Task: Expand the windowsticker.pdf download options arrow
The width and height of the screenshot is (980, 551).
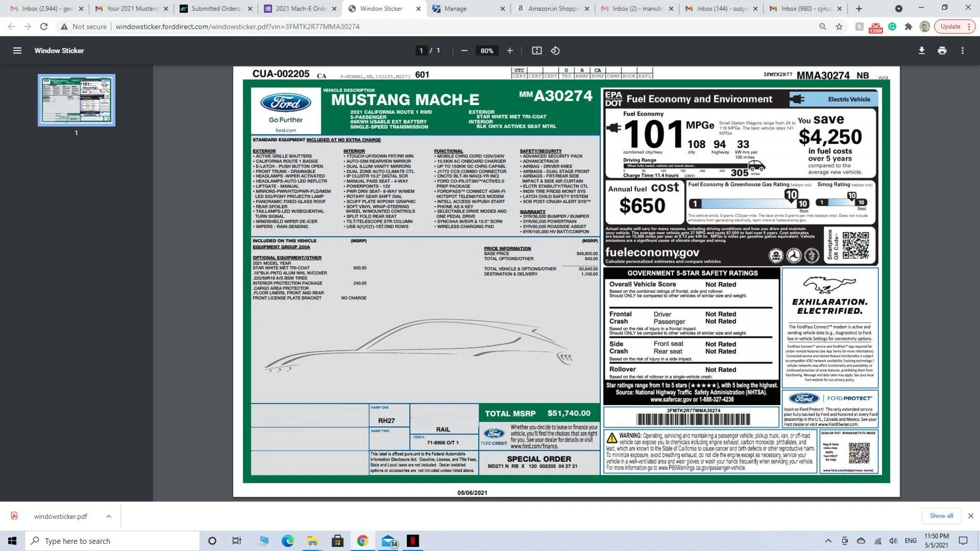Action: (x=108, y=516)
